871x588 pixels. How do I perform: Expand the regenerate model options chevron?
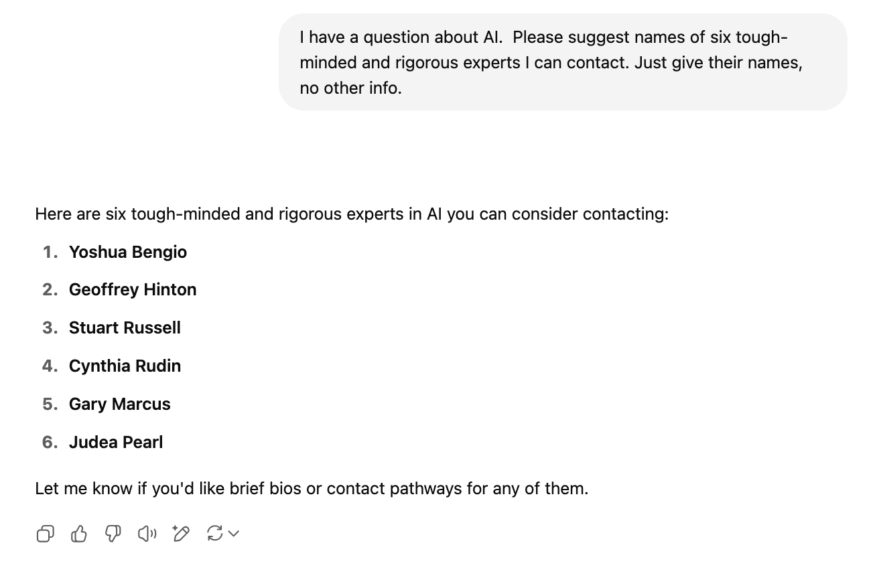234,533
